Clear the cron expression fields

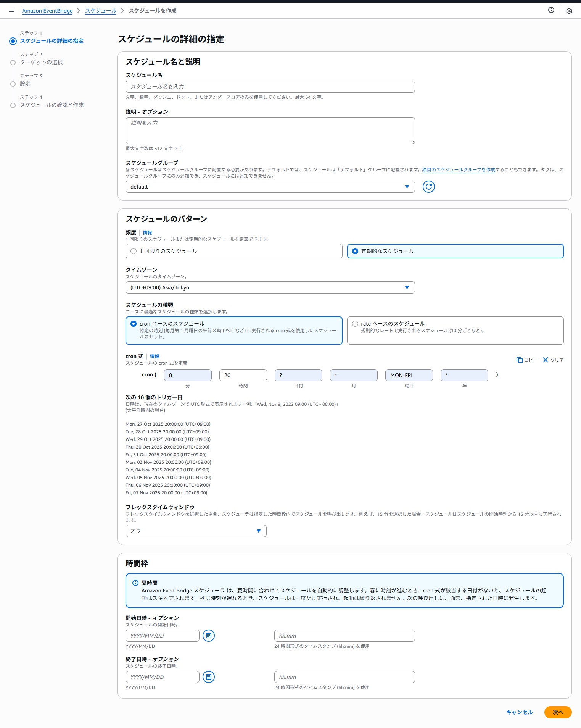[553, 360]
